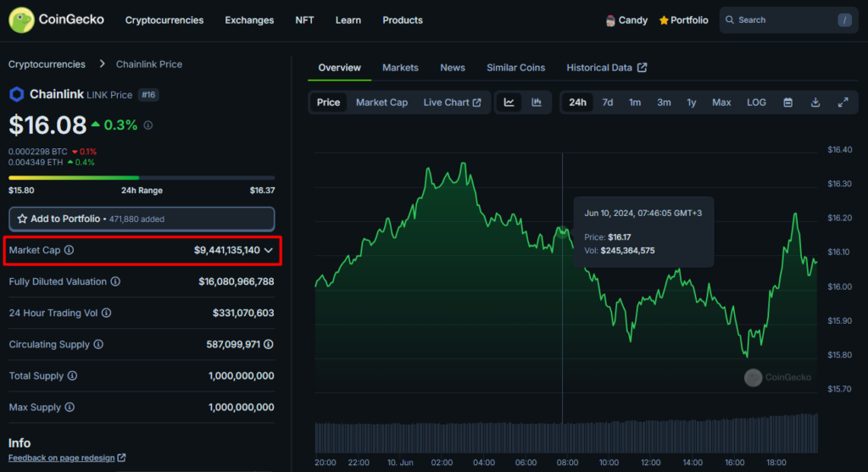Select the line chart view icon
Screen dimensions: 868x472
click(x=509, y=103)
